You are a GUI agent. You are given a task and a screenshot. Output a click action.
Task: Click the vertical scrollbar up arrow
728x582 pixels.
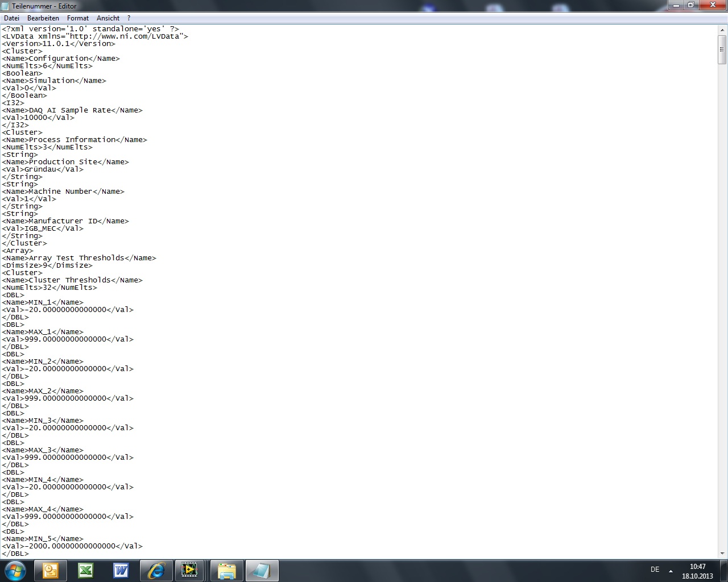[x=722, y=30]
